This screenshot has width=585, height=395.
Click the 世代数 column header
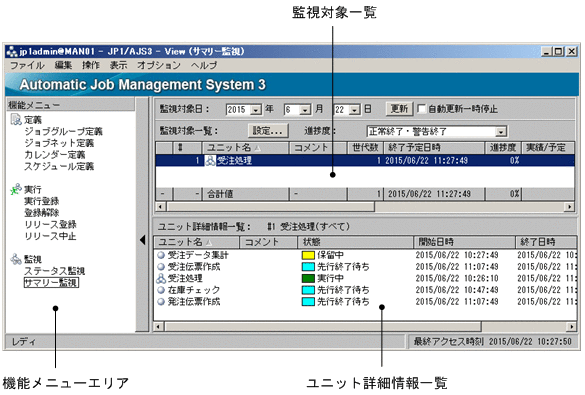[365, 147]
